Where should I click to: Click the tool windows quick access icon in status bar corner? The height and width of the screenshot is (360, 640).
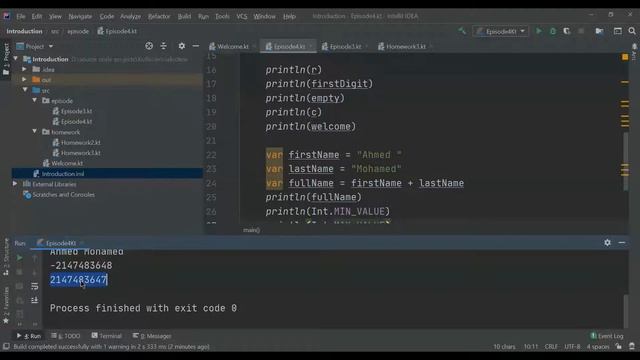(x=6, y=347)
